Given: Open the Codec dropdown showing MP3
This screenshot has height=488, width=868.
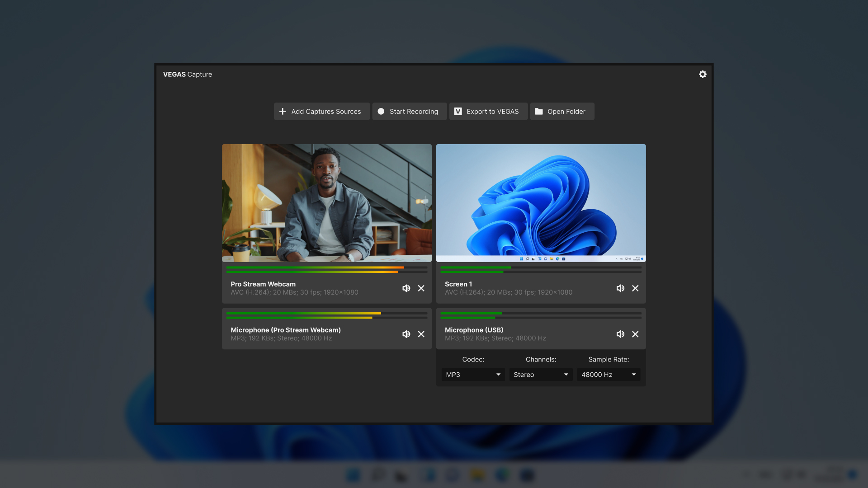Looking at the screenshot, I should tap(472, 374).
